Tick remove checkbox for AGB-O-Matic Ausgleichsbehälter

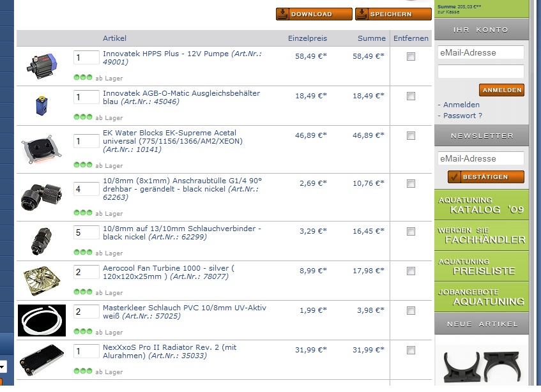[411, 96]
